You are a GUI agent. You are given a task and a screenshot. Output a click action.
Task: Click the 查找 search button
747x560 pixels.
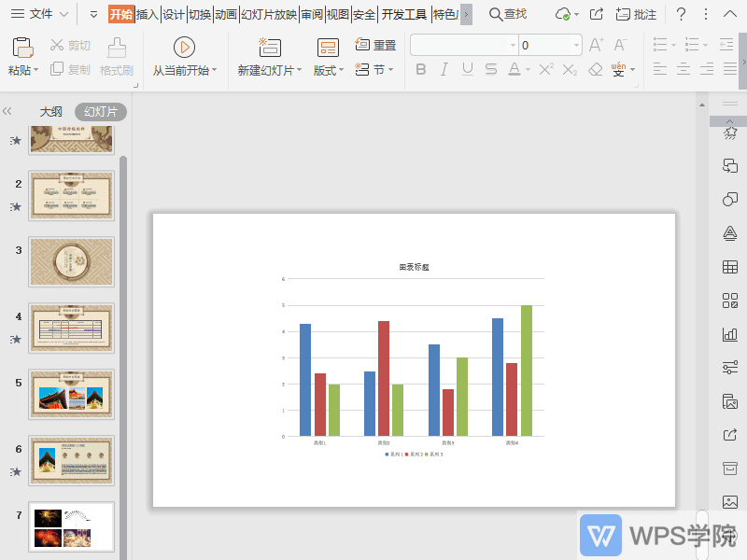click(508, 14)
